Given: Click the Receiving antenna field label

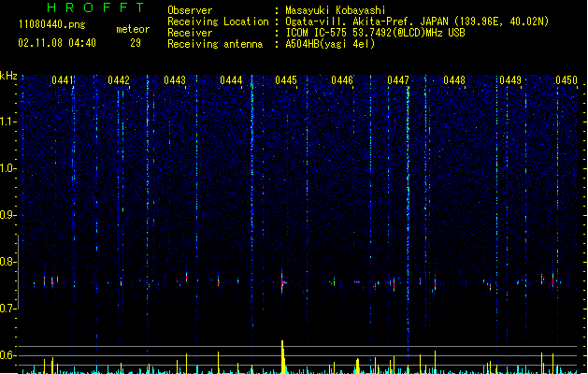Looking at the screenshot, I should point(215,44).
